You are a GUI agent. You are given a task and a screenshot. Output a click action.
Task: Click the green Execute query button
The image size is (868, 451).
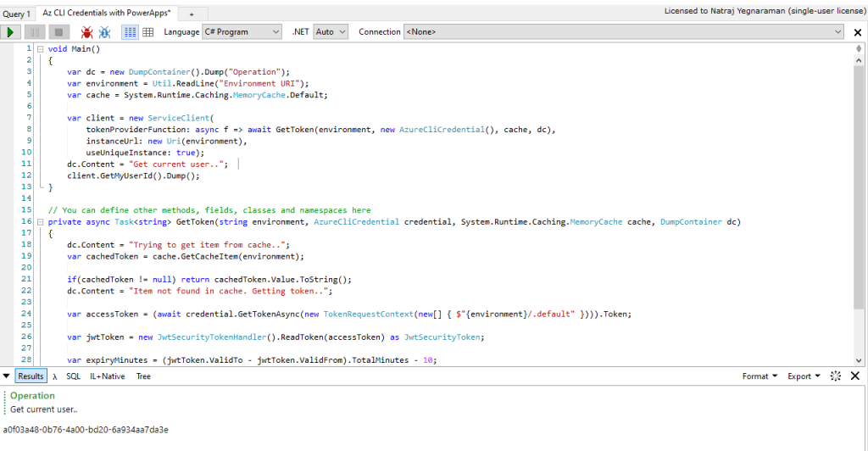point(11,32)
